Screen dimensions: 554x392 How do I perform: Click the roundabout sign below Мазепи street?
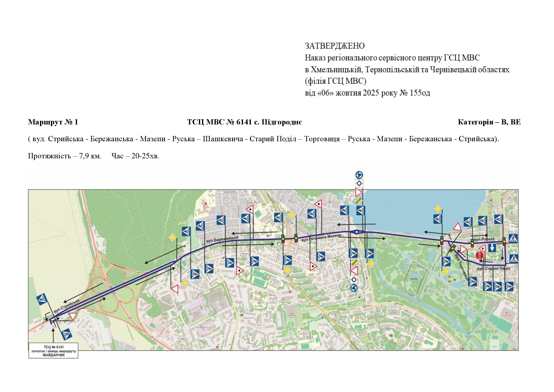[x=354, y=288]
